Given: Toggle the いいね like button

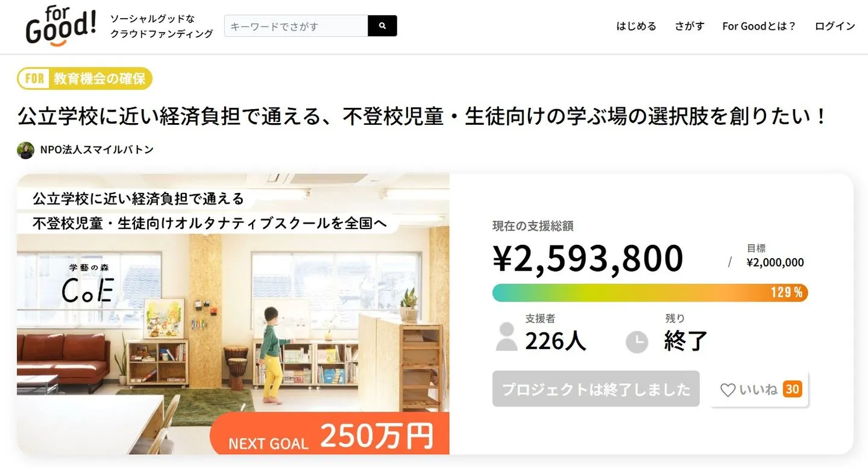Looking at the screenshot, I should coord(758,390).
